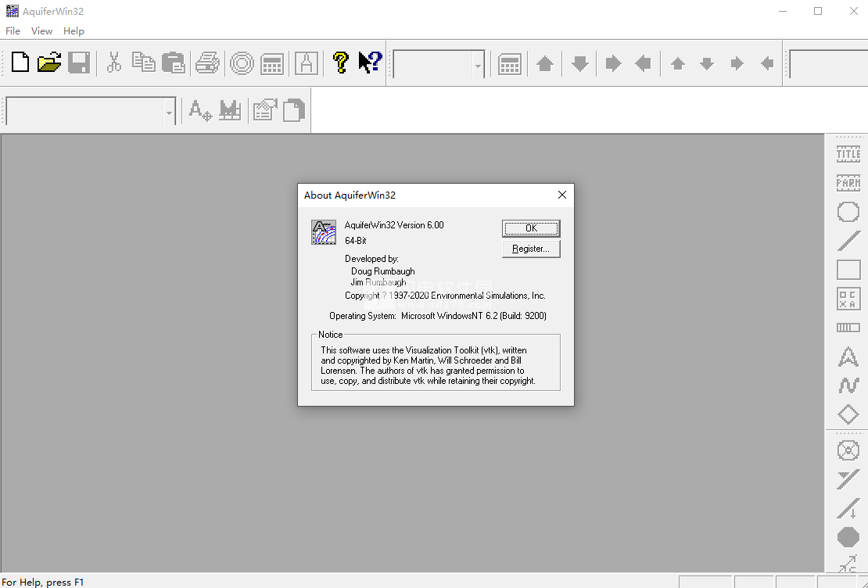Select the TITLE block tool
868x588 pixels.
(848, 154)
